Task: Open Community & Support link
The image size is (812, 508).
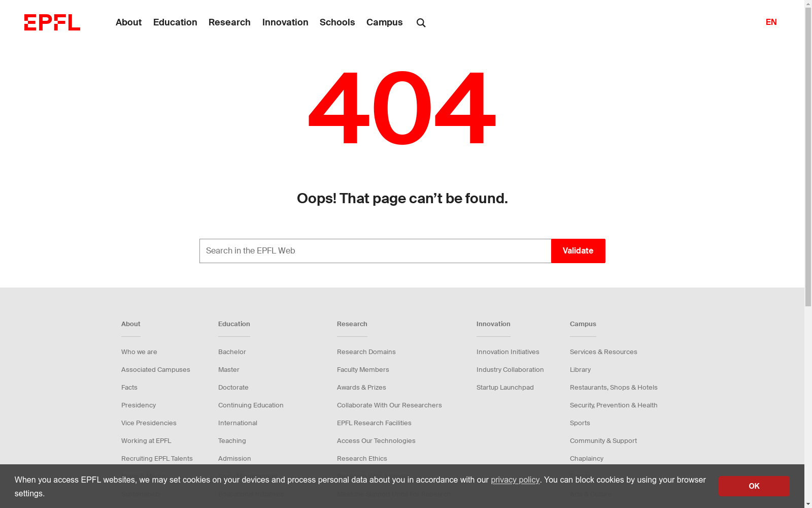Action: tap(603, 441)
